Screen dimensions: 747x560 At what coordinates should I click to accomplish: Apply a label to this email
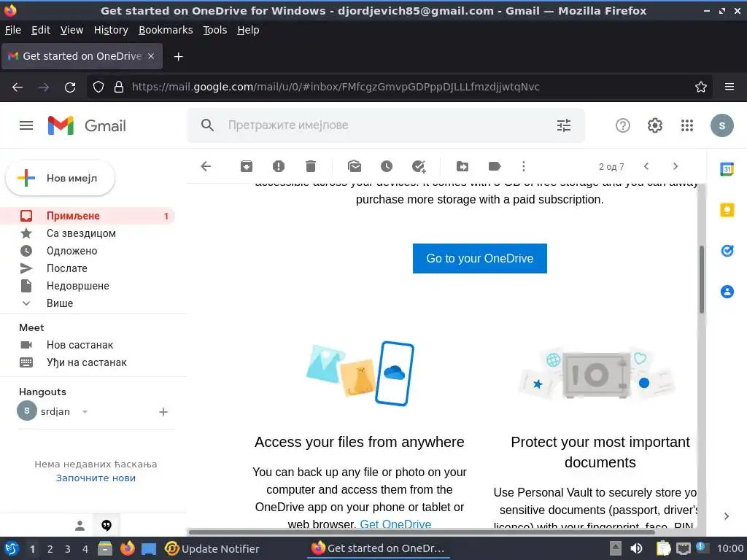495,166
